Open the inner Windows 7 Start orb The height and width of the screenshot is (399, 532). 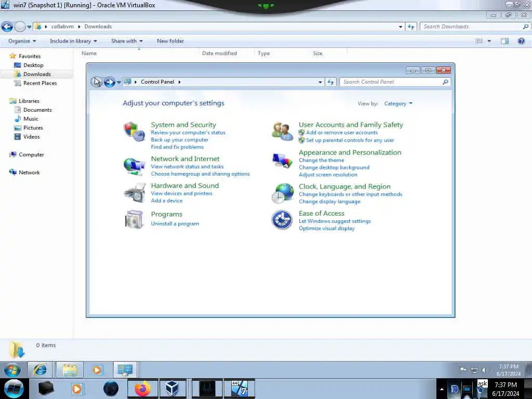pos(12,370)
